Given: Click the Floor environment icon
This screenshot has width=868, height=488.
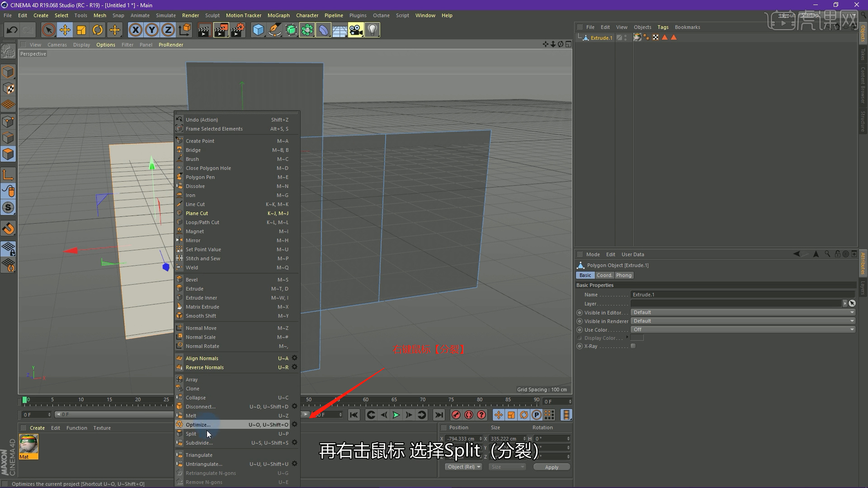Looking at the screenshot, I should pos(340,30).
